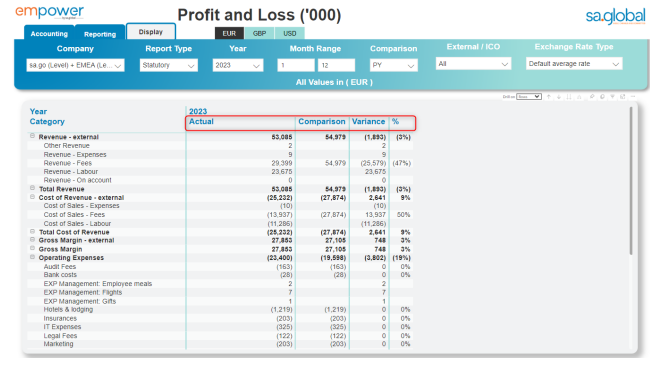Click the pin visual icon
650x369 pixels.
tap(592, 97)
